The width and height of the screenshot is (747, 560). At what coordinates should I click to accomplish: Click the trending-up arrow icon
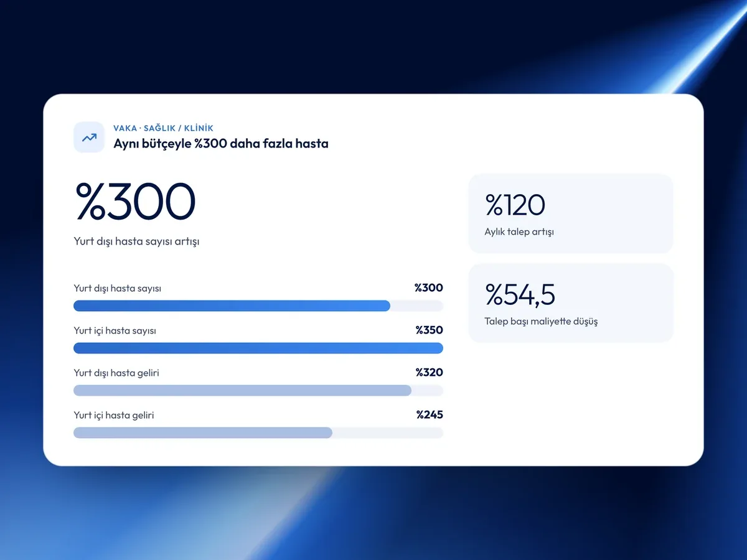click(x=89, y=137)
